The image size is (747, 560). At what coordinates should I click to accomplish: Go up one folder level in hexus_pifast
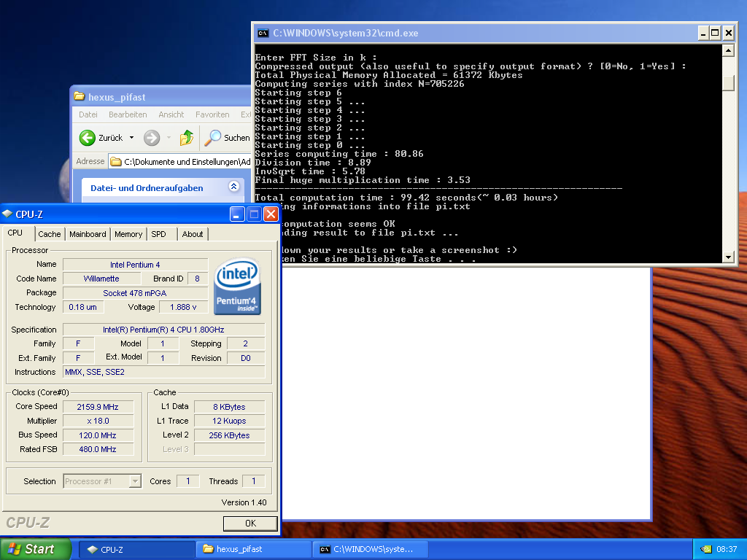[186, 138]
